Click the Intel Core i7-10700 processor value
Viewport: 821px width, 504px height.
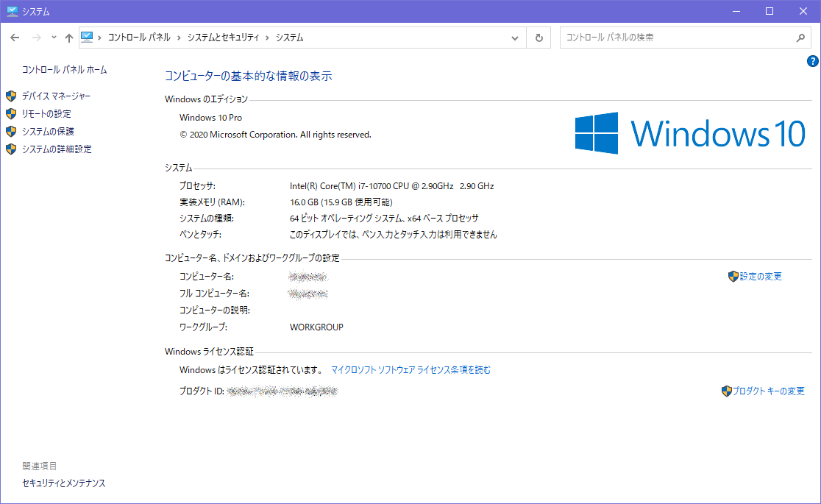click(391, 186)
